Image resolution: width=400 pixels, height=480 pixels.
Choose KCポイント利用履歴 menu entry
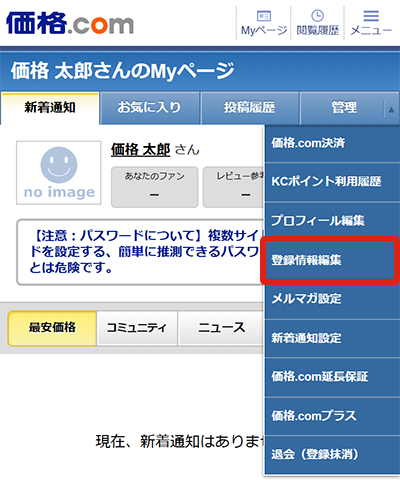(332, 182)
